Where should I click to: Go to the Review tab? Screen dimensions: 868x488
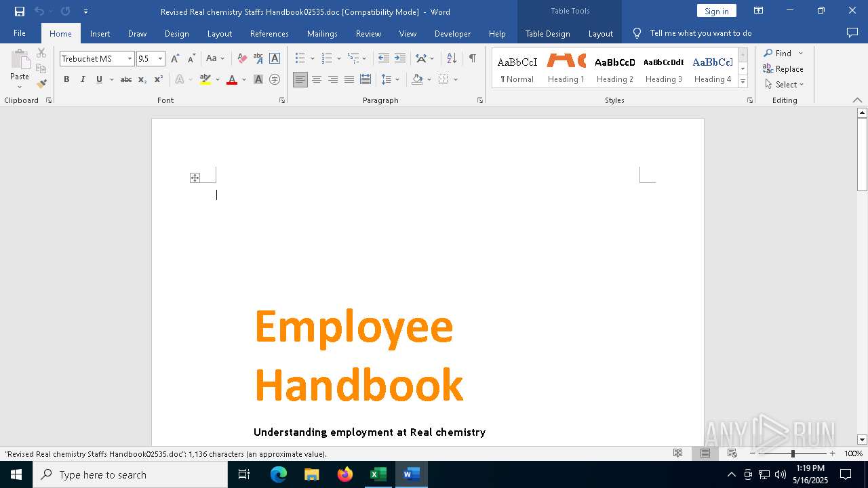pyautogui.click(x=368, y=33)
